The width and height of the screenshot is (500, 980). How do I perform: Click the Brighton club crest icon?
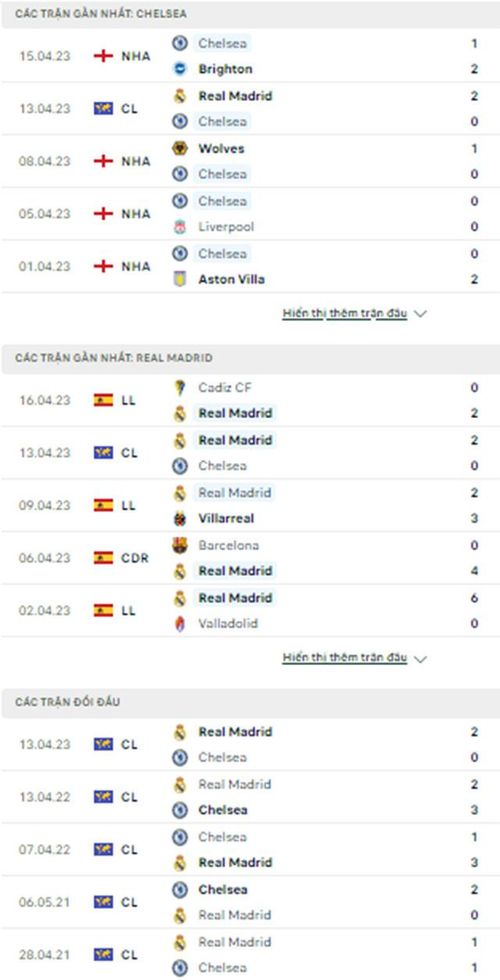tap(180, 69)
